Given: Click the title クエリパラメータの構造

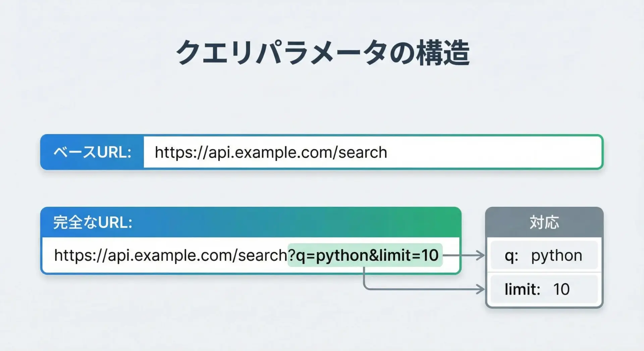Looking at the screenshot, I should click(x=322, y=53).
